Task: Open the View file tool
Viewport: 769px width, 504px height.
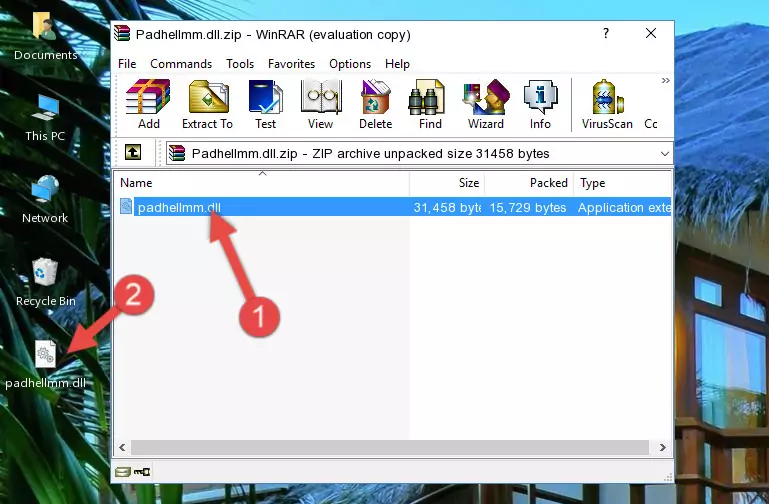Action: click(321, 104)
